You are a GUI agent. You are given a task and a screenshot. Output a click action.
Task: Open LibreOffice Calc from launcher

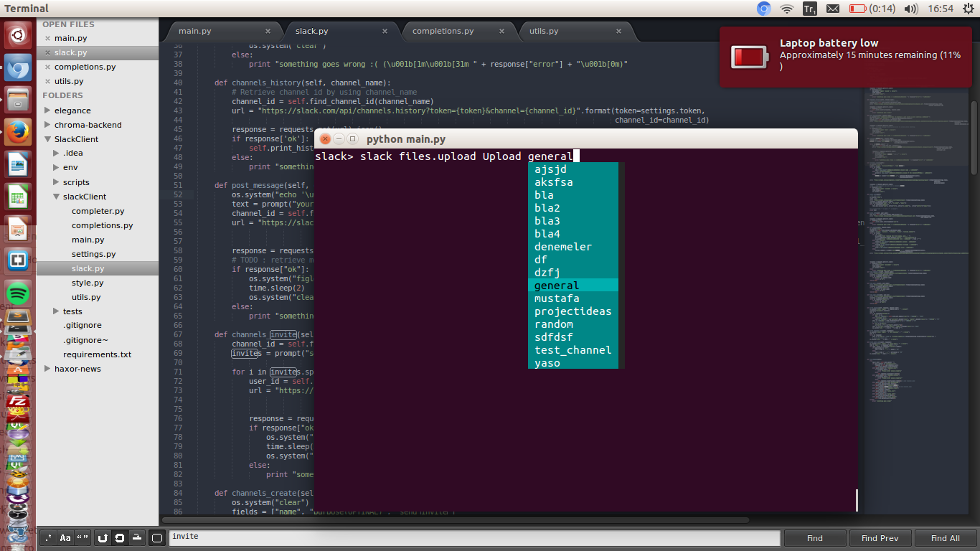pyautogui.click(x=18, y=197)
